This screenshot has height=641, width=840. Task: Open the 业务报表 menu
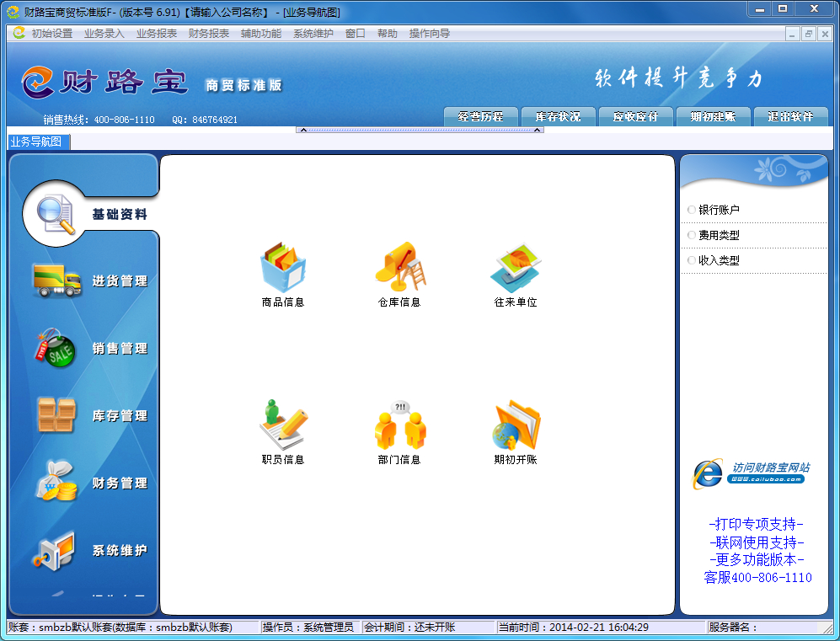pos(157,33)
